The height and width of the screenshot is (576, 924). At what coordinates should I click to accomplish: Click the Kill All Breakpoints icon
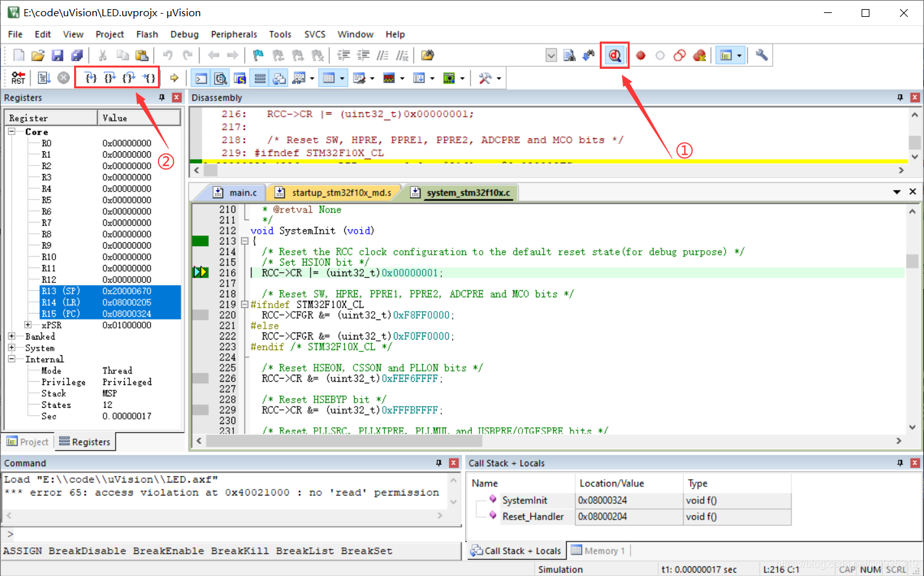(x=699, y=56)
